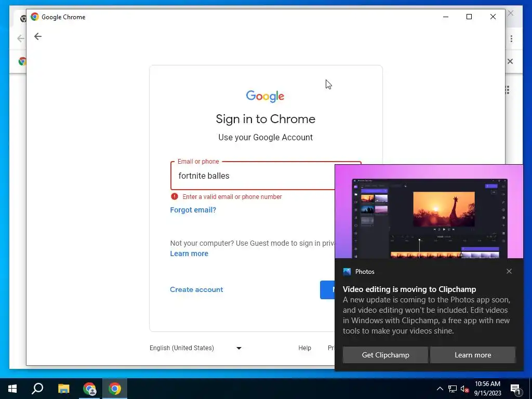
Task: Select the active Google Chrome taskbar icon
Action: (x=115, y=389)
